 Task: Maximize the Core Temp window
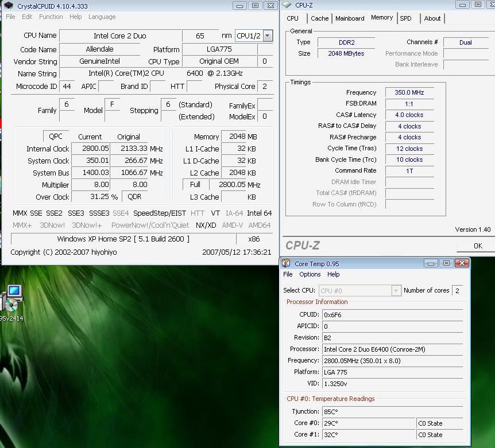[446, 263]
